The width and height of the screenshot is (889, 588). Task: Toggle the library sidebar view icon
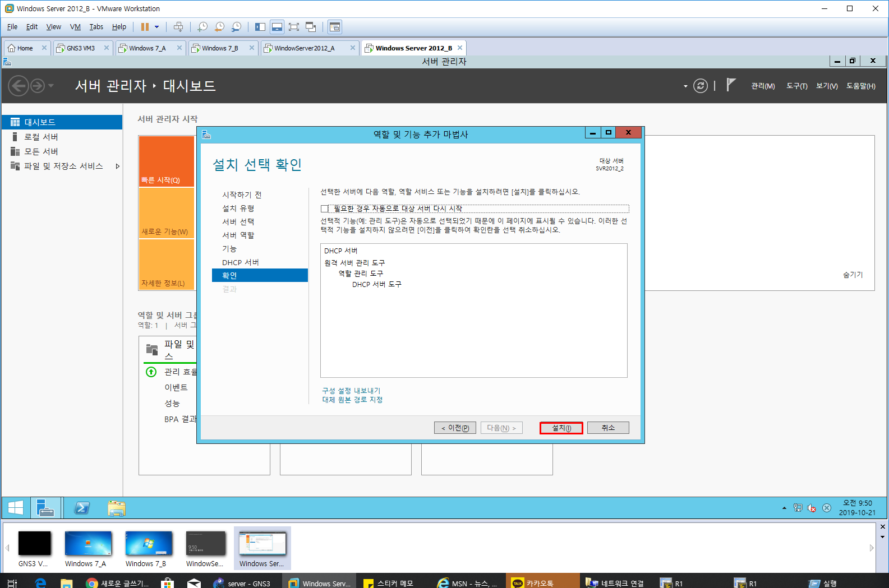(260, 27)
